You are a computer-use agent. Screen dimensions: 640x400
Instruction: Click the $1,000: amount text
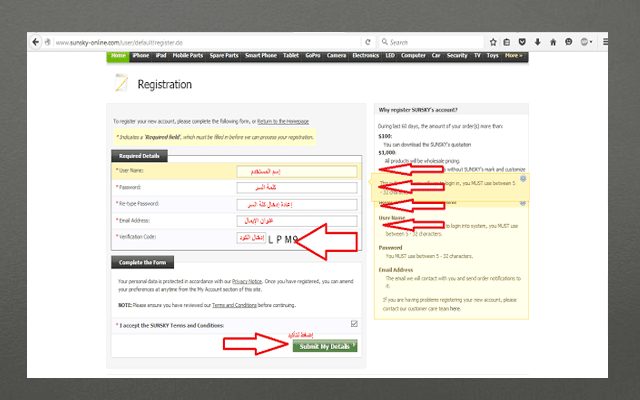tap(387, 153)
